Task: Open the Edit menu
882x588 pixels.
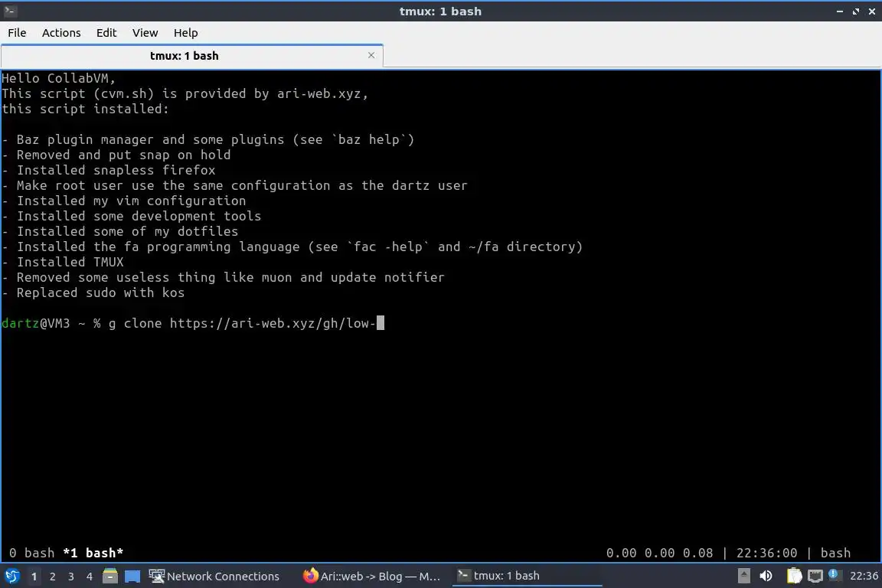Action: (x=106, y=33)
